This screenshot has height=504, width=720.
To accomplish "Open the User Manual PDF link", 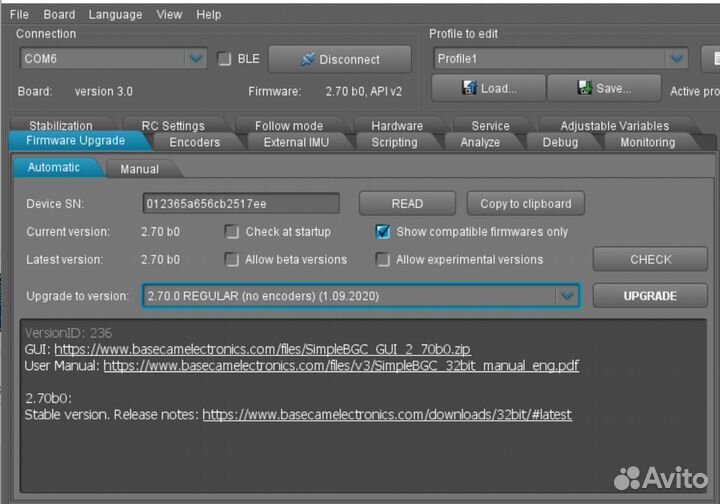I will pyautogui.click(x=340, y=366).
